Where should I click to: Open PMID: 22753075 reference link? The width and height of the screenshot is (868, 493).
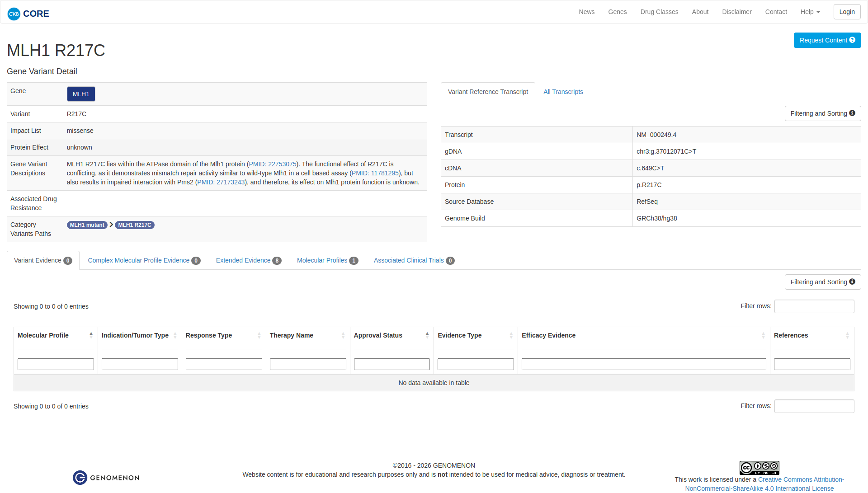tap(273, 164)
